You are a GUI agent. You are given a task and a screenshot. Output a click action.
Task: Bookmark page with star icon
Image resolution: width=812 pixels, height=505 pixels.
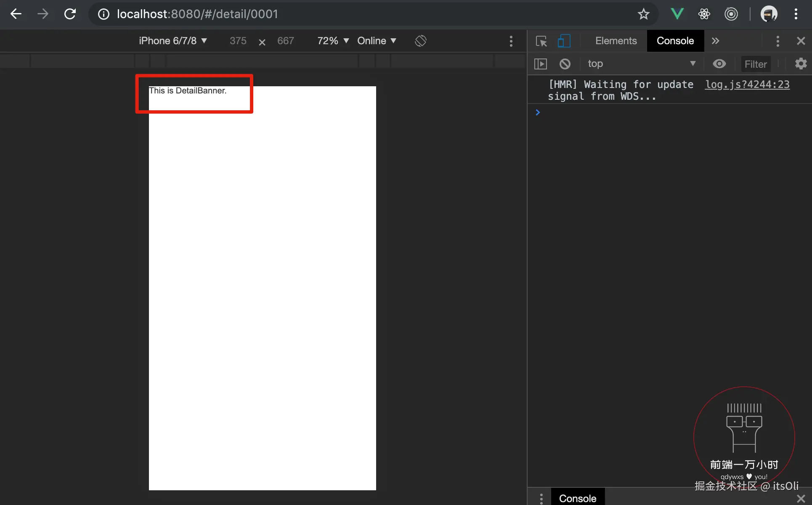point(643,14)
